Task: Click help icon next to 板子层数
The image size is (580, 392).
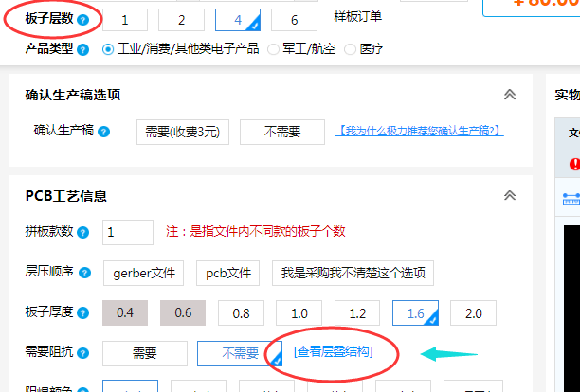Action: tap(85, 20)
